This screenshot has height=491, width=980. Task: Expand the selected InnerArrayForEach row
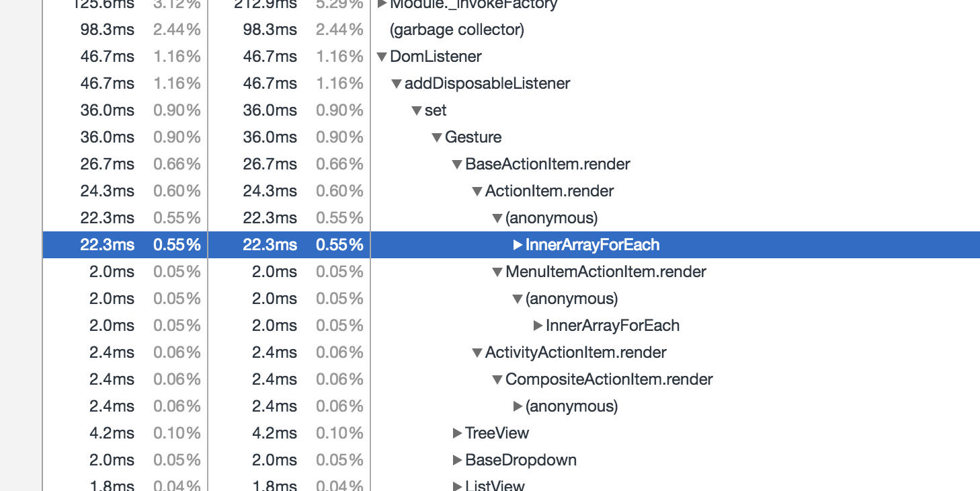click(x=517, y=245)
